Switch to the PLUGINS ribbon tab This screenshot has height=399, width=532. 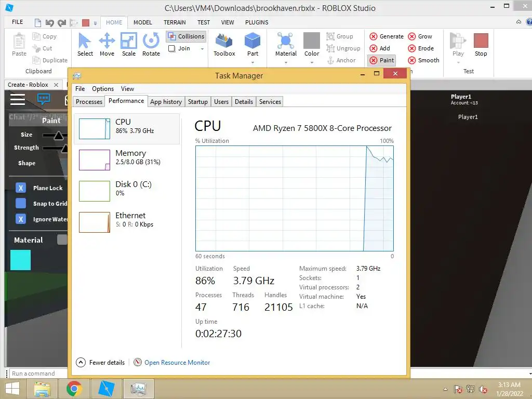coord(257,22)
